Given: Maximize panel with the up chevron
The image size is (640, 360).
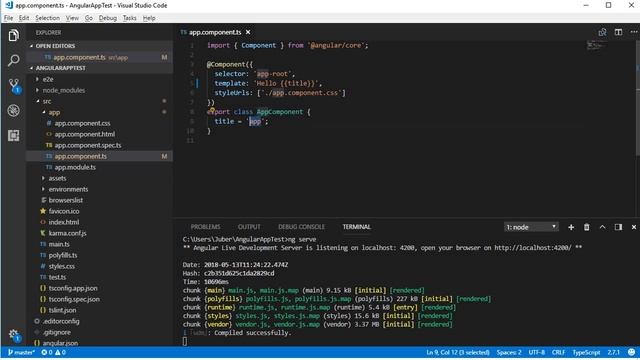Looking at the screenshot, I should 602,227.
